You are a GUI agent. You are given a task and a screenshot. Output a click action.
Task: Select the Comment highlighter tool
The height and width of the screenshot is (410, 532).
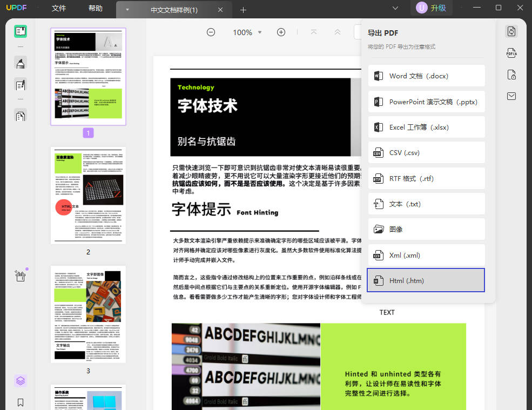(21, 63)
